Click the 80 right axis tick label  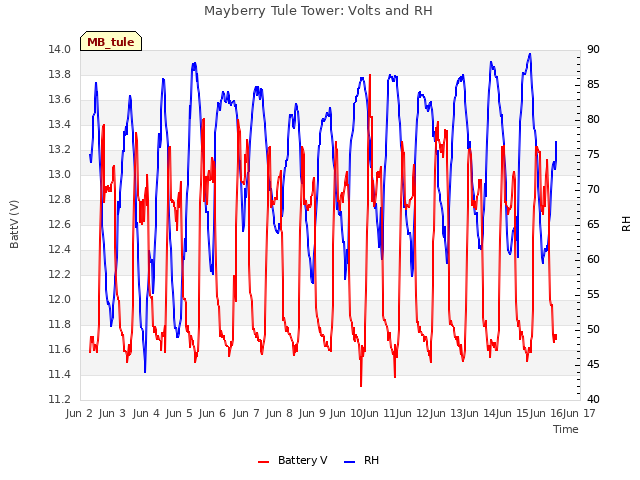[x=593, y=120]
